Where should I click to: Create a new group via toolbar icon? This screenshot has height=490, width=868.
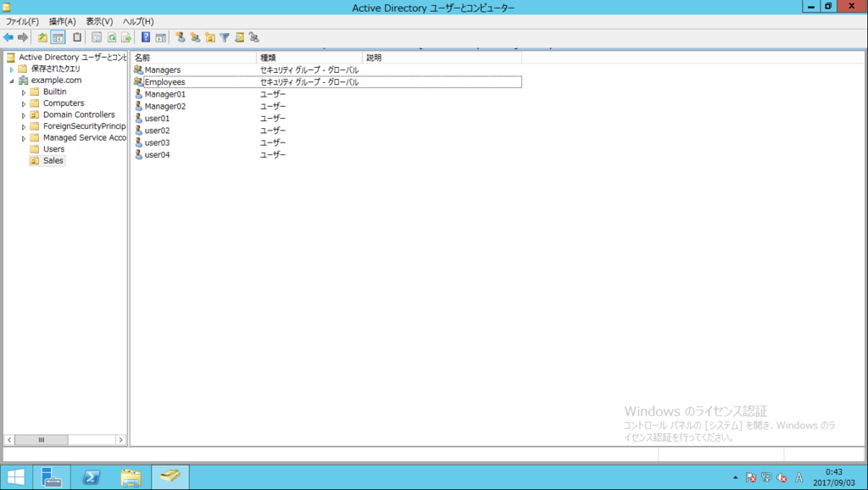pyautogui.click(x=195, y=37)
